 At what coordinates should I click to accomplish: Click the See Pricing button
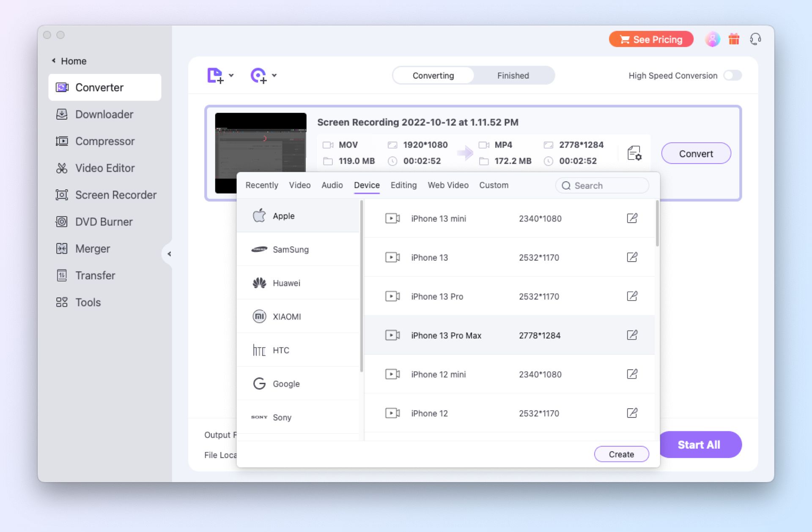coord(651,39)
